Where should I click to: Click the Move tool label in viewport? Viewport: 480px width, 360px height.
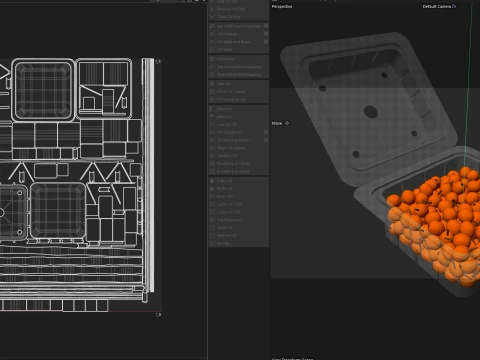[277, 123]
